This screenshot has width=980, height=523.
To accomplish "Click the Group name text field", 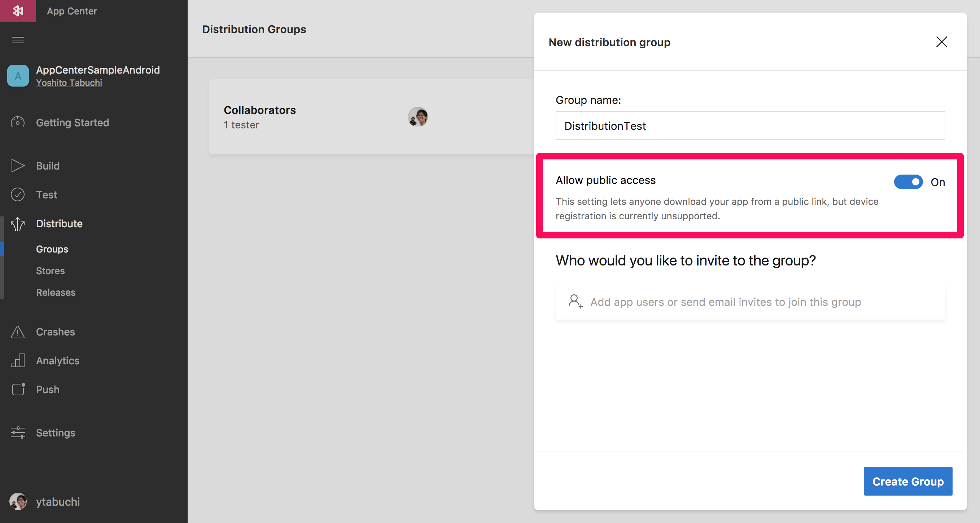I will [750, 126].
